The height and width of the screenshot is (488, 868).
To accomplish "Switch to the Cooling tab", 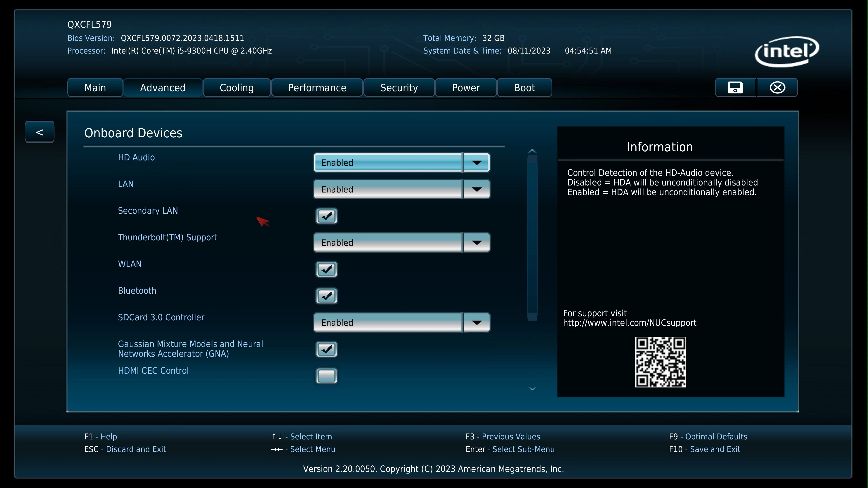I will (236, 88).
